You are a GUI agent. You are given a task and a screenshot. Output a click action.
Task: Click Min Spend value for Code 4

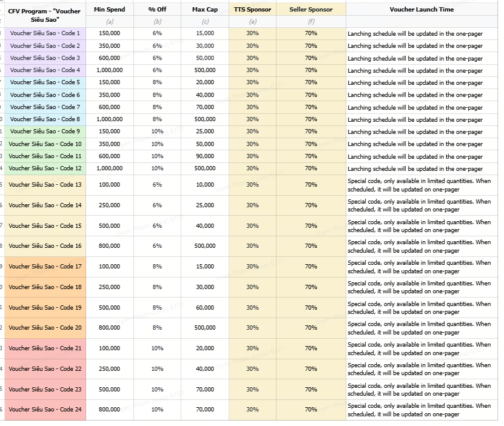109,70
